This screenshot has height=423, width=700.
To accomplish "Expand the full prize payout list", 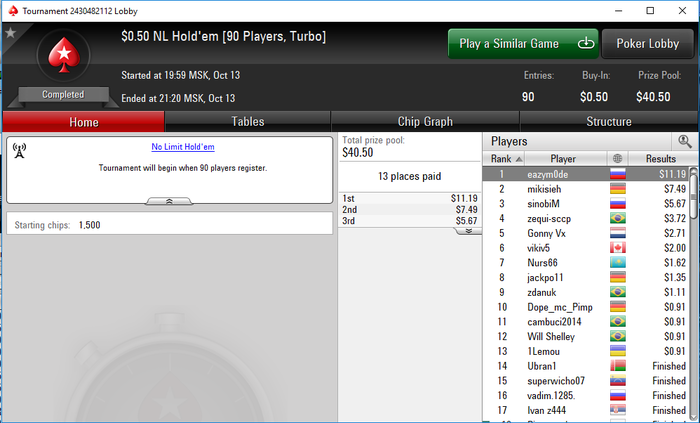I will 468,231.
